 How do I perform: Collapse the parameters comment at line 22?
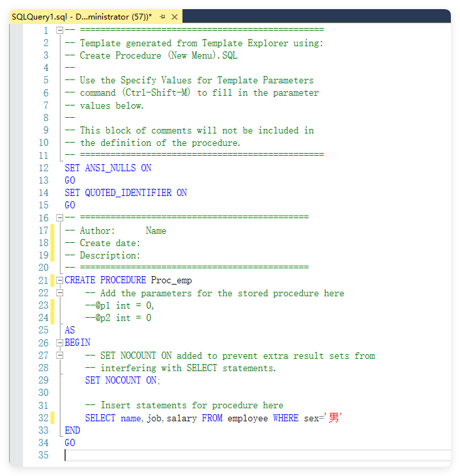coord(59,293)
